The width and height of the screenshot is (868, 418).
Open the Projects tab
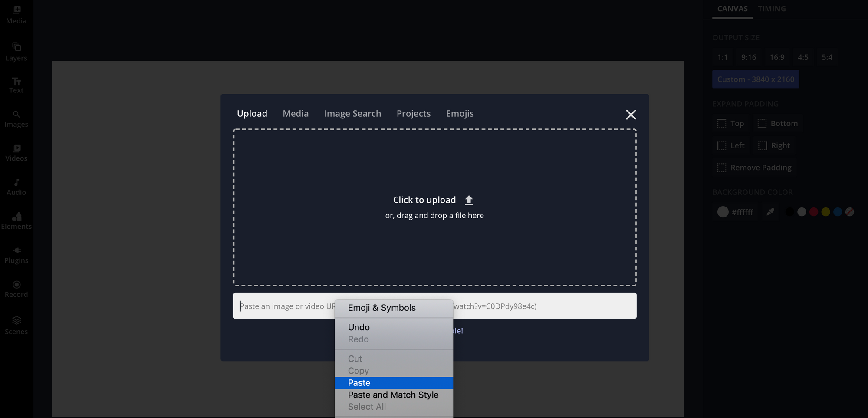[x=413, y=114]
